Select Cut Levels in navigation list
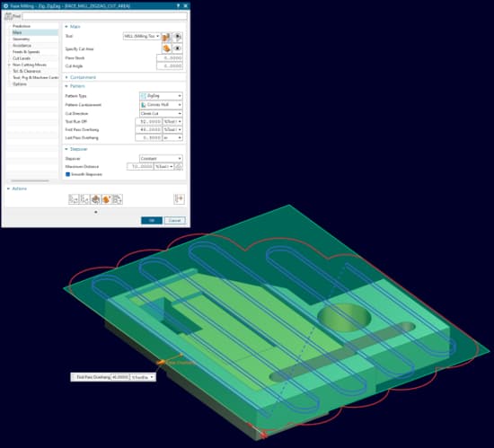Image resolution: width=494 pixels, height=448 pixels. coord(22,58)
